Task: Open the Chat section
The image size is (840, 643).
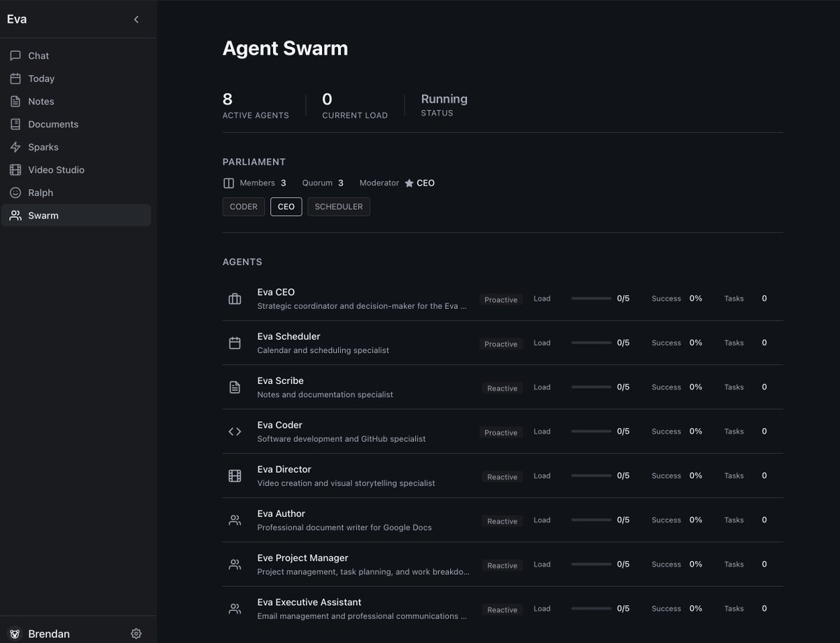Action: [x=76, y=55]
